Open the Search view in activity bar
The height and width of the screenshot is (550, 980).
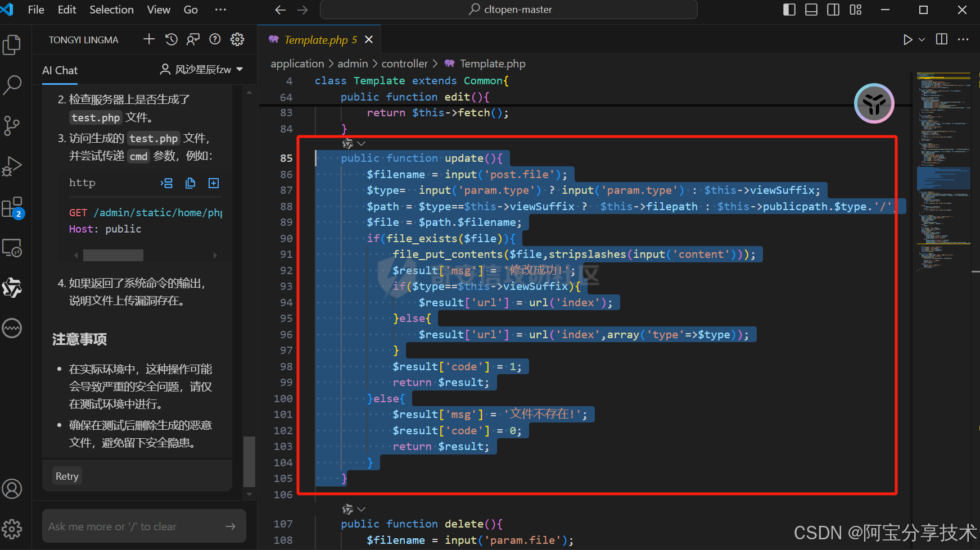12,85
